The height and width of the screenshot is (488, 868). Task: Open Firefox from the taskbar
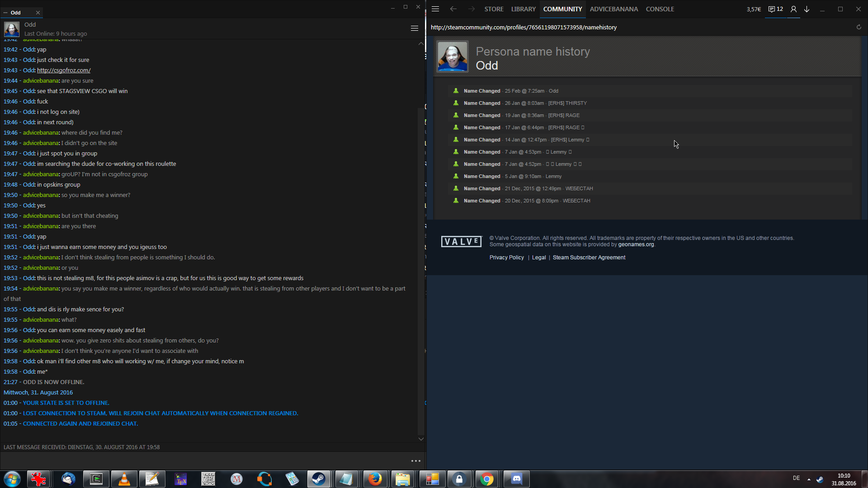coord(375,479)
